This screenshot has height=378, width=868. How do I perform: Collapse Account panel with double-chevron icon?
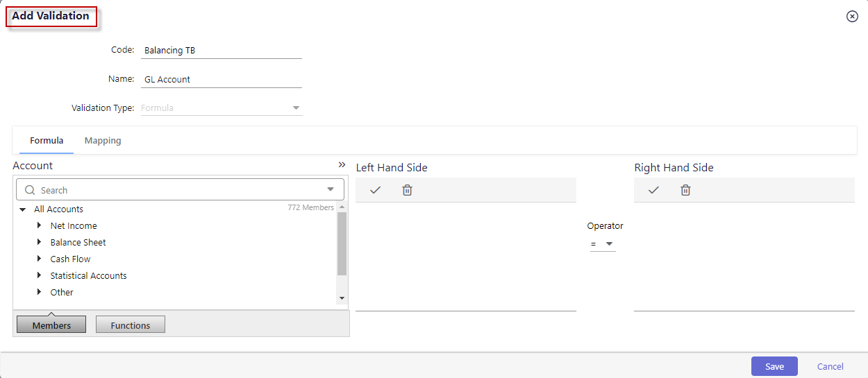click(342, 165)
